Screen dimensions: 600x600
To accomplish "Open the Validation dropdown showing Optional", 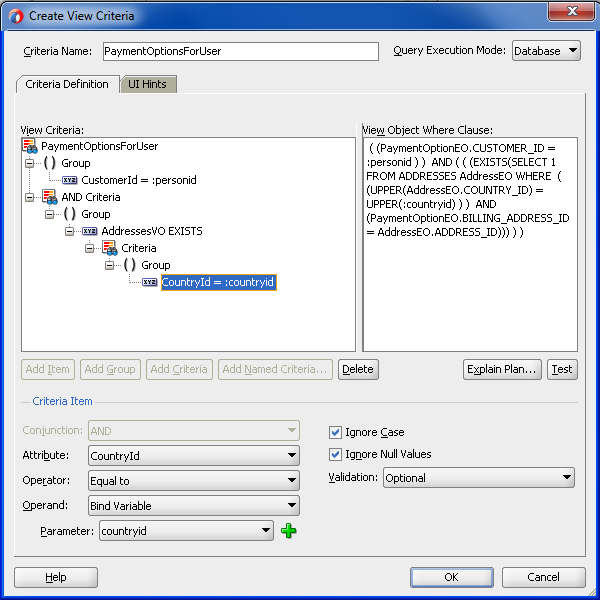I will tap(479, 478).
